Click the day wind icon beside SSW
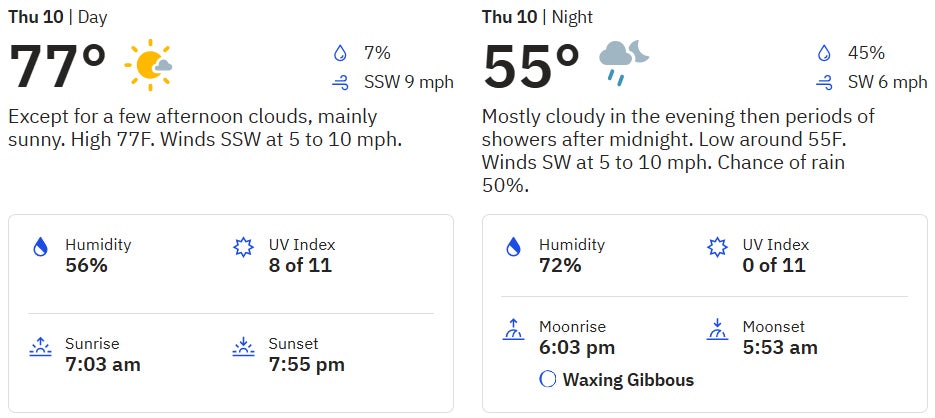The image size is (935, 418). click(342, 82)
